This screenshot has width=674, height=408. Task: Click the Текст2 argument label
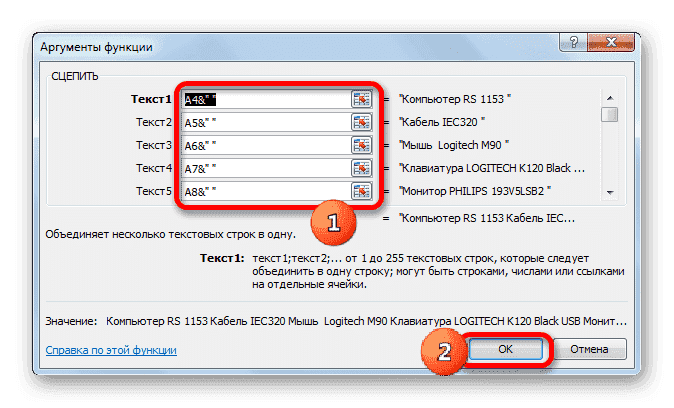tap(154, 122)
